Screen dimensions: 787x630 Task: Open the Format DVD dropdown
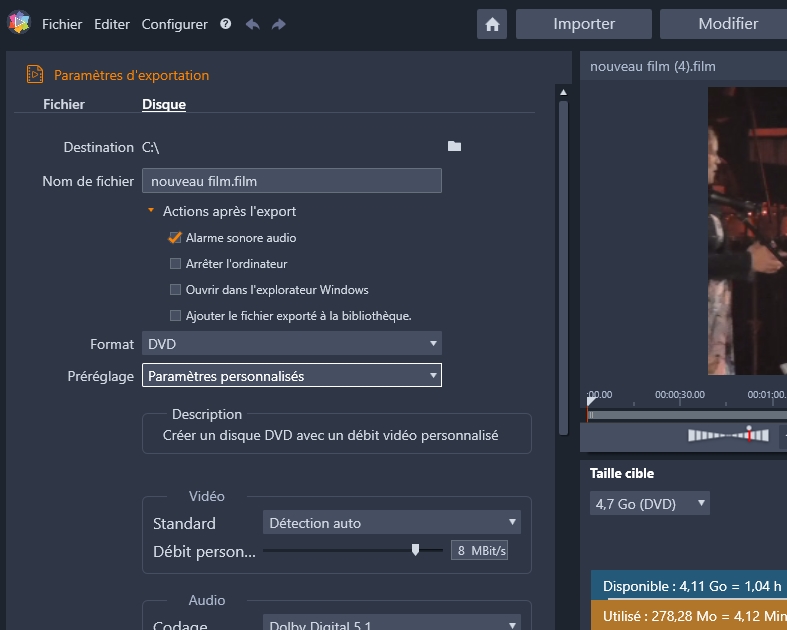tap(291, 344)
